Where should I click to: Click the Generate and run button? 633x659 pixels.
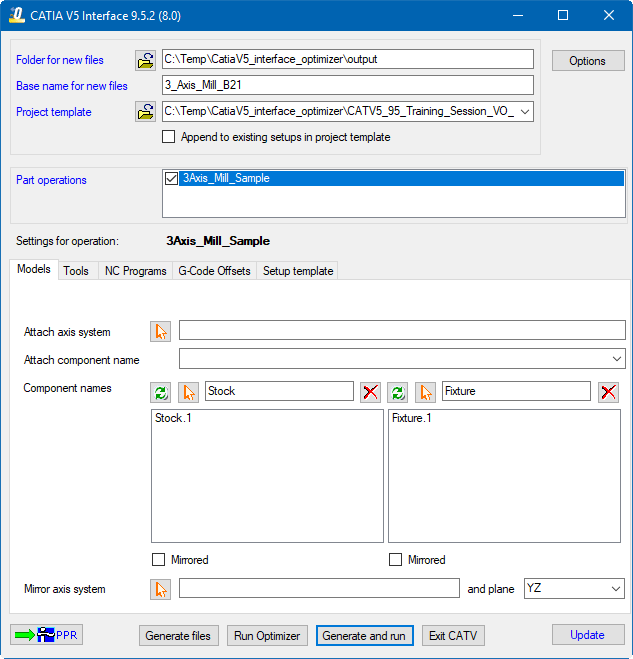click(x=364, y=635)
